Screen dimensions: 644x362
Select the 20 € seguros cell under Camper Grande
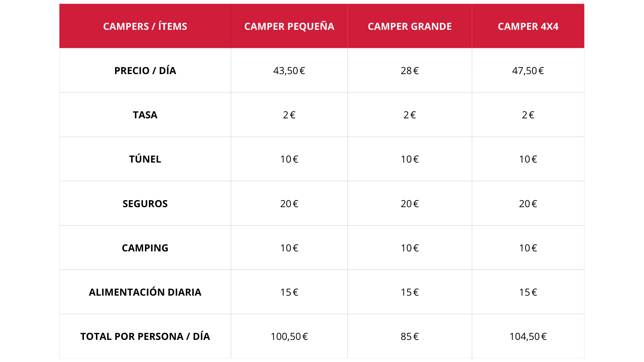click(x=410, y=203)
